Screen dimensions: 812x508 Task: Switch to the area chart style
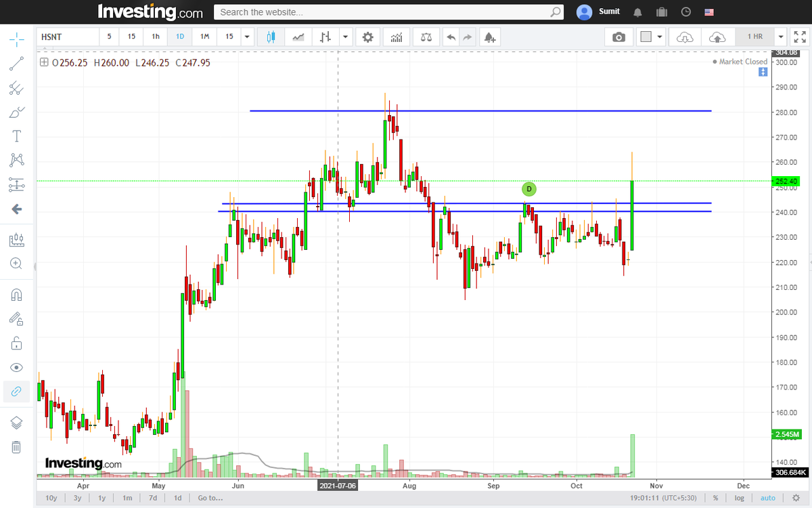tap(298, 37)
